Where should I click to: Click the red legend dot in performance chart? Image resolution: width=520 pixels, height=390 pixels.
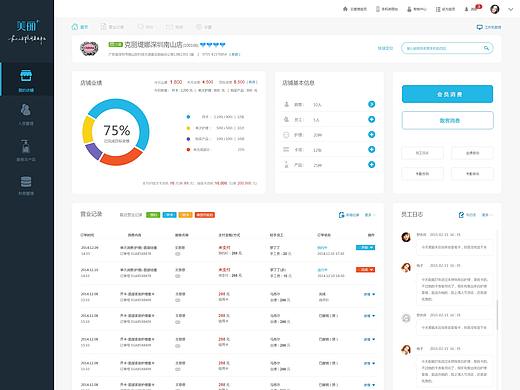pyautogui.click(x=188, y=150)
